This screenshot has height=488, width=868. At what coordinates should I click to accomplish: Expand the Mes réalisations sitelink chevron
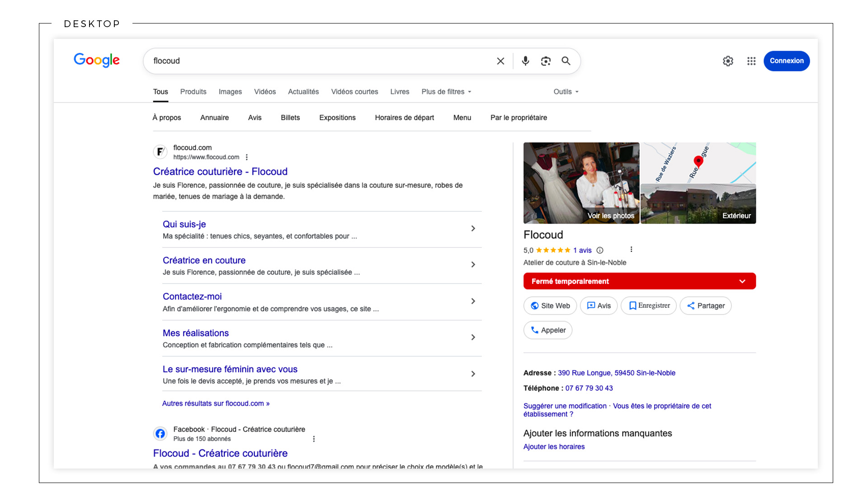pos(473,338)
